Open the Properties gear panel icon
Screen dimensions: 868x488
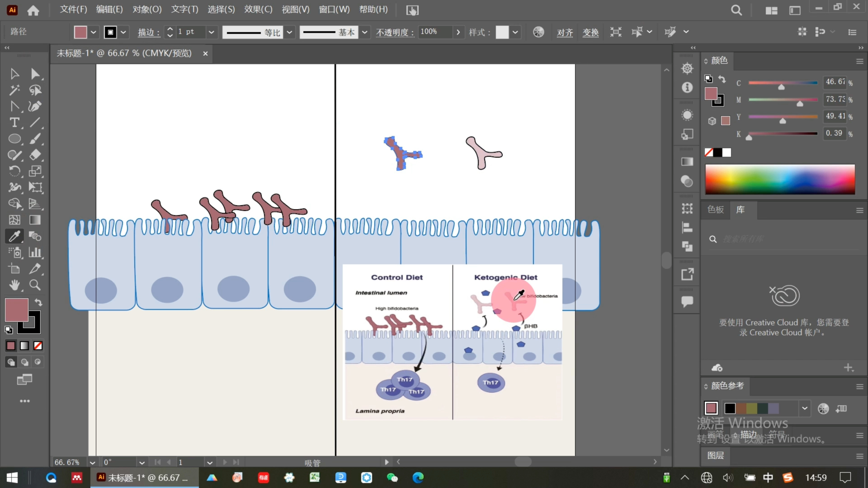tap(687, 68)
